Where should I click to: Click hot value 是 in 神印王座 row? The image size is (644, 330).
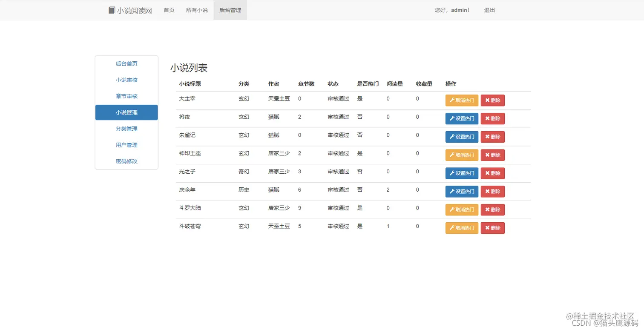(360, 153)
